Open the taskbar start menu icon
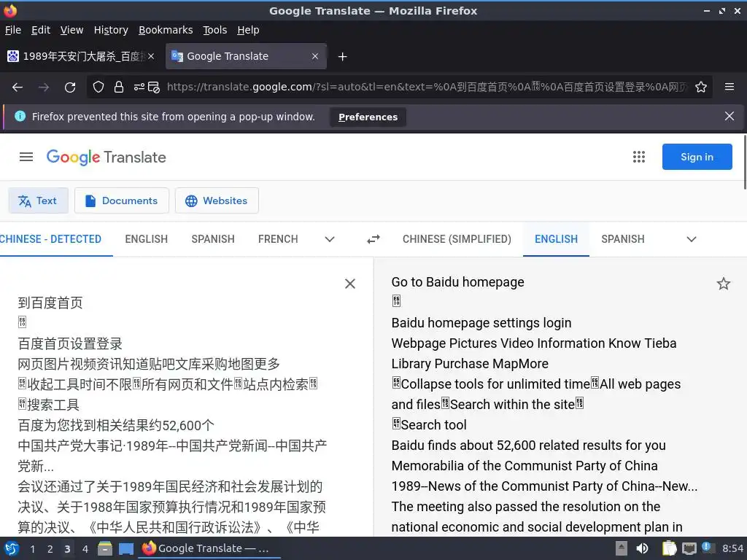The width and height of the screenshot is (747, 560). pyautogui.click(x=12, y=548)
